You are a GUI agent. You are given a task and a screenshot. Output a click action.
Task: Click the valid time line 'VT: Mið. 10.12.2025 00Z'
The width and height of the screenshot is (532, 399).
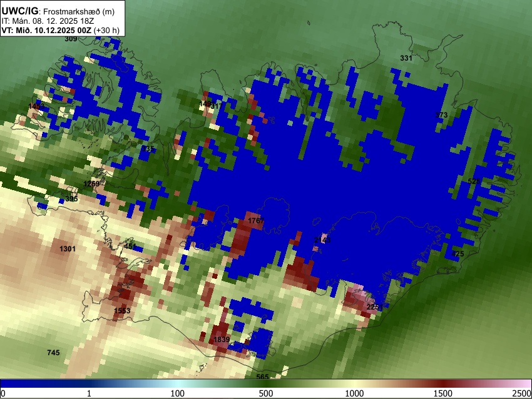46,30
